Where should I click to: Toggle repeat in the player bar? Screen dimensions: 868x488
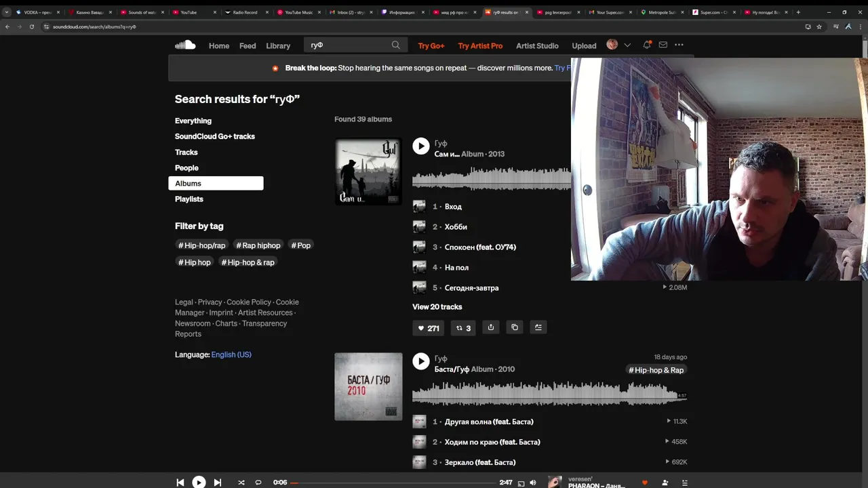click(x=258, y=483)
